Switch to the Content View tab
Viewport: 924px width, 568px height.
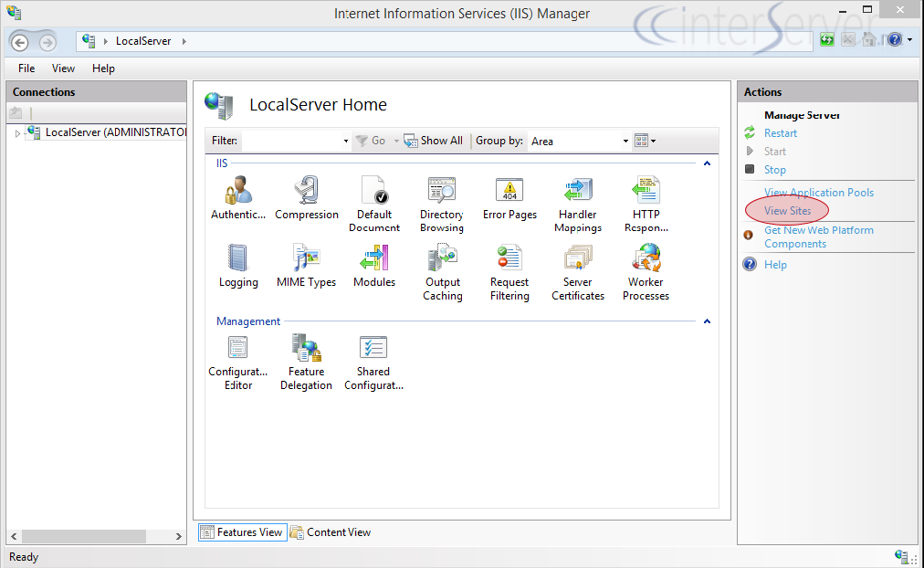coord(331,532)
